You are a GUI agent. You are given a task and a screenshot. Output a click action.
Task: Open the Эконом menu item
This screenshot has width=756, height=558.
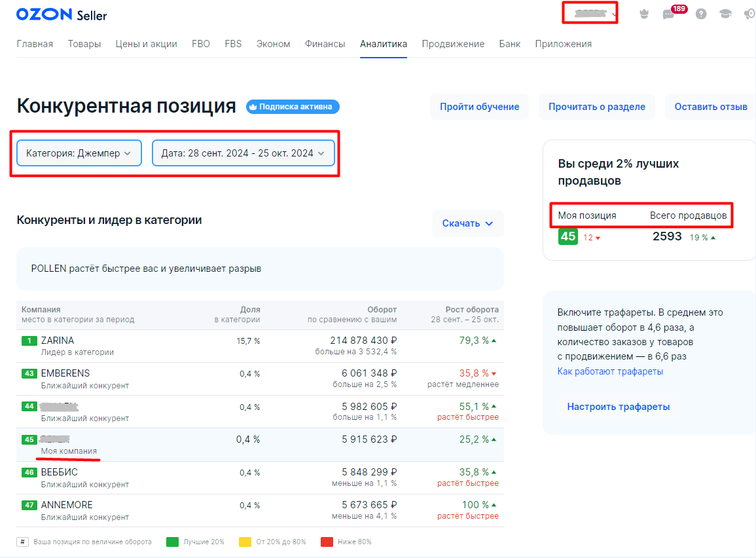pyautogui.click(x=274, y=44)
